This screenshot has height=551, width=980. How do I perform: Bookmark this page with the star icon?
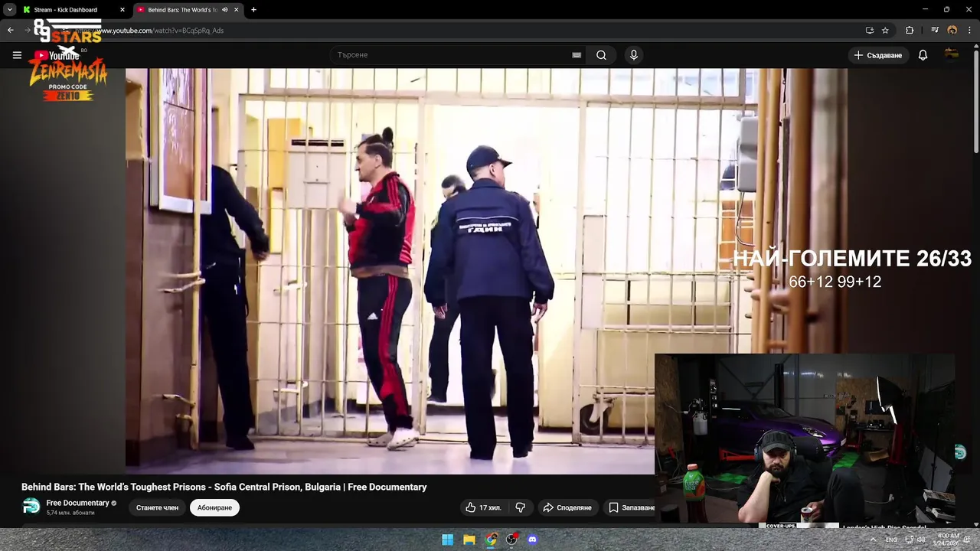click(885, 31)
